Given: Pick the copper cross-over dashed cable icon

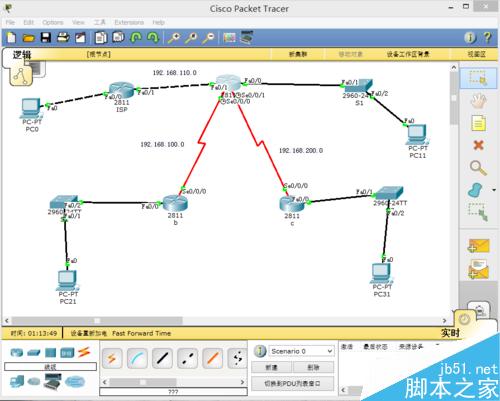Looking at the screenshot, I should pyautogui.click(x=188, y=358).
